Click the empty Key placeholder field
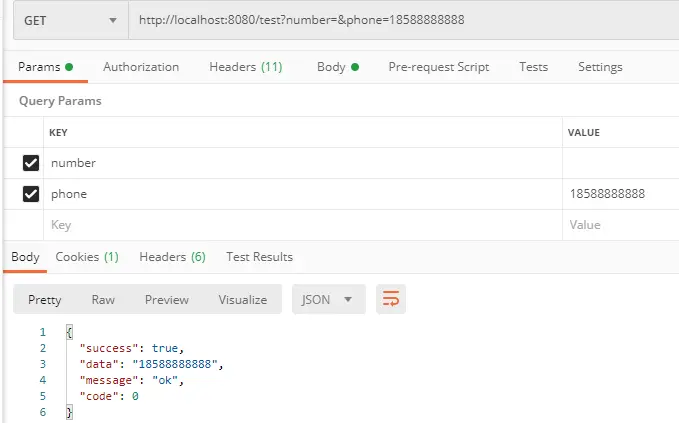Image resolution: width=679 pixels, height=423 pixels. point(303,225)
